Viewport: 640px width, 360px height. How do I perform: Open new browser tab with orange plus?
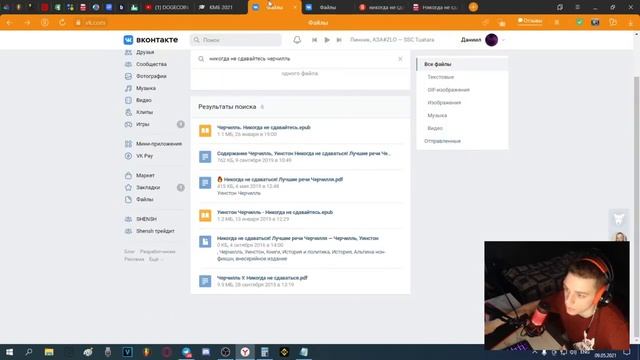click(x=473, y=7)
